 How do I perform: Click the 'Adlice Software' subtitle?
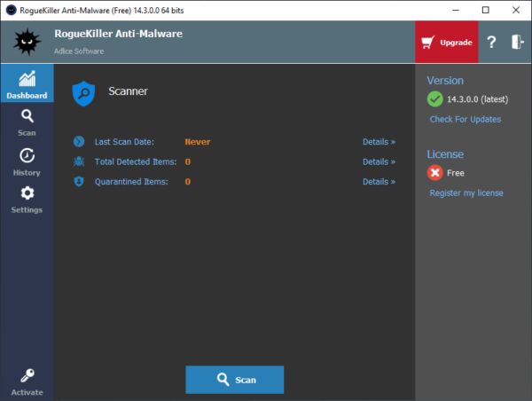79,51
